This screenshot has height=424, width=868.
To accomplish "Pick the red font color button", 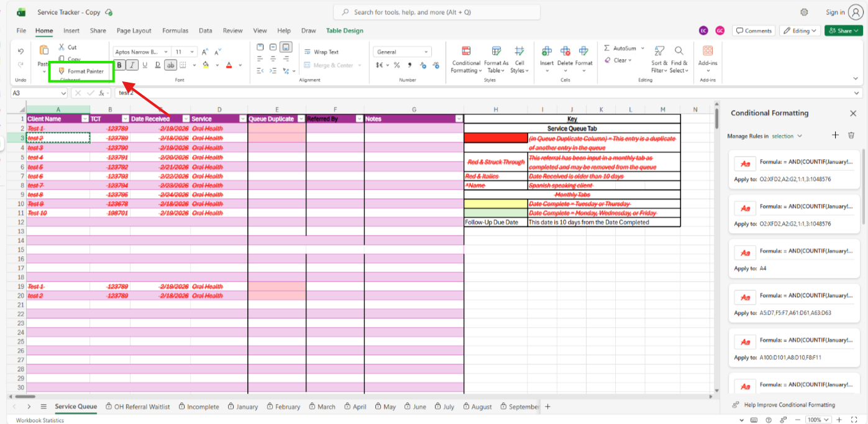I will click(x=229, y=65).
